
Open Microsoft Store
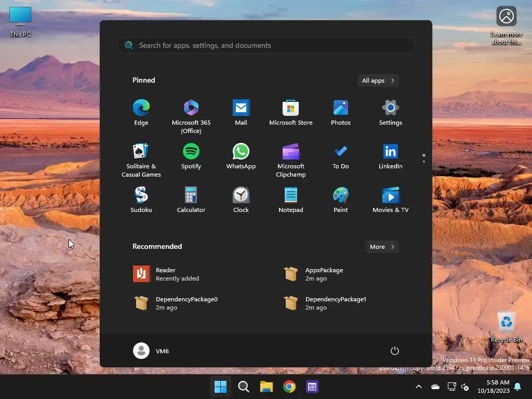coord(291,113)
